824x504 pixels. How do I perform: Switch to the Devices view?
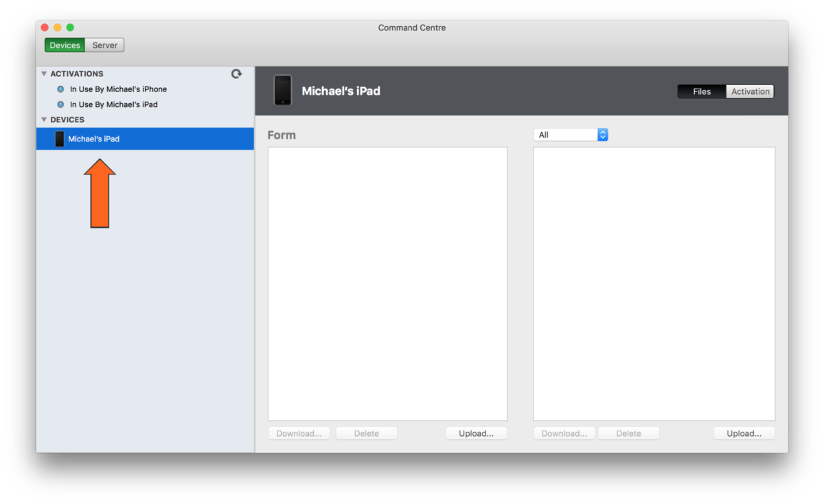point(65,45)
